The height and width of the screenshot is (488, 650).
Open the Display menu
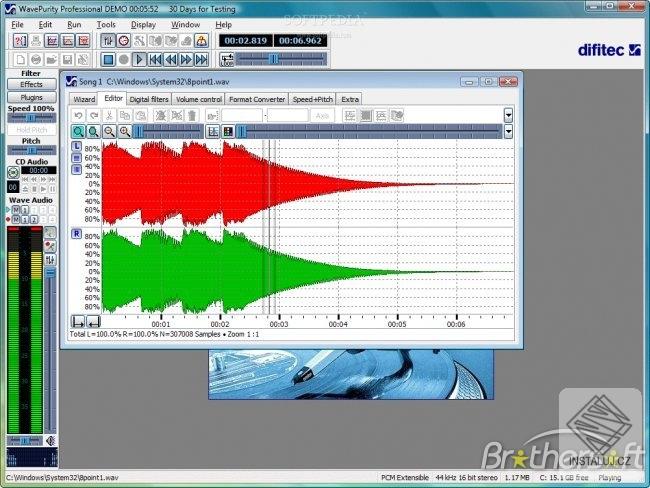tap(143, 25)
